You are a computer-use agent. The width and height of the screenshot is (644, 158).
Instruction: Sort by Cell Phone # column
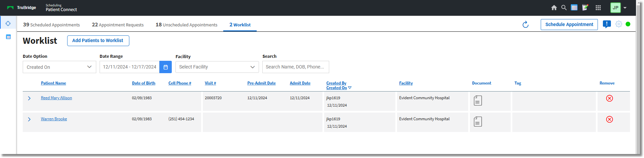point(180,83)
